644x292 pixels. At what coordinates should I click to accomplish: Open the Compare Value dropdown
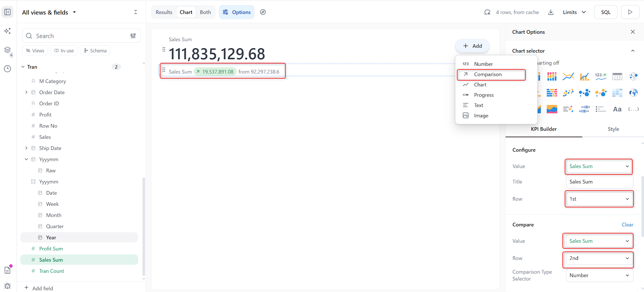pos(599,241)
